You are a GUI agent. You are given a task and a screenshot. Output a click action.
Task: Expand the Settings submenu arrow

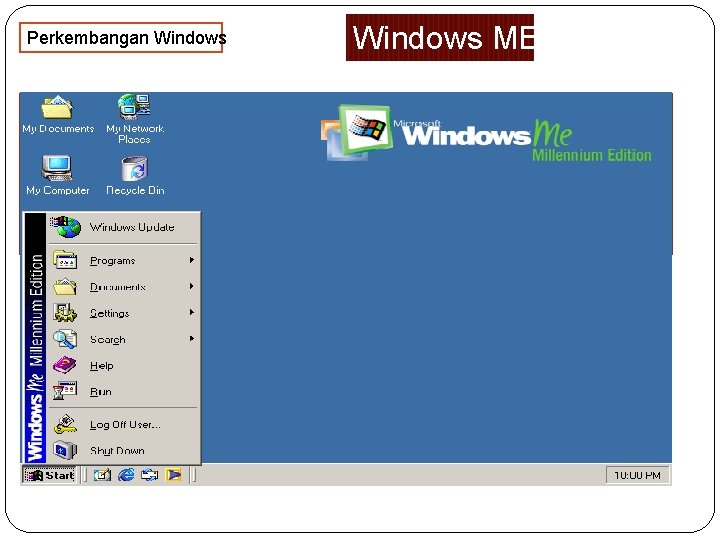192,312
